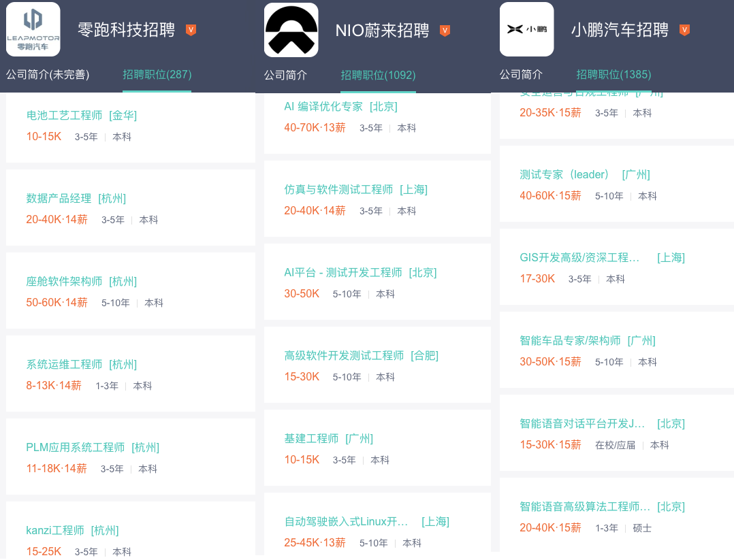
Task: Click verified badge next to NIO蔚来招聘
Action: pyautogui.click(x=445, y=31)
